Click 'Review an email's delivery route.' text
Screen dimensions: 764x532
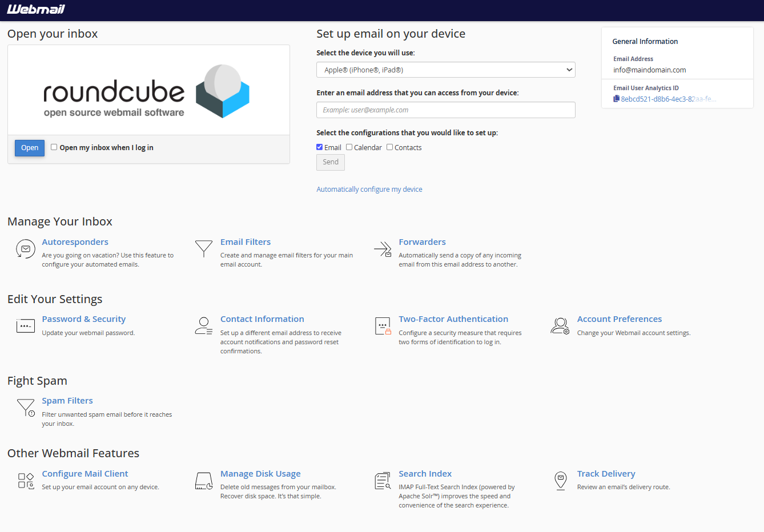(624, 487)
